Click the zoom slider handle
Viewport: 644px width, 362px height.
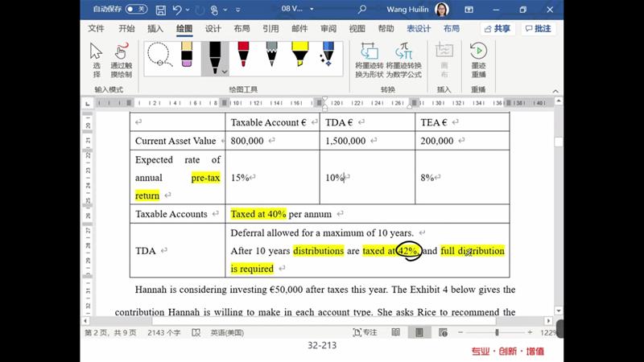point(497,332)
